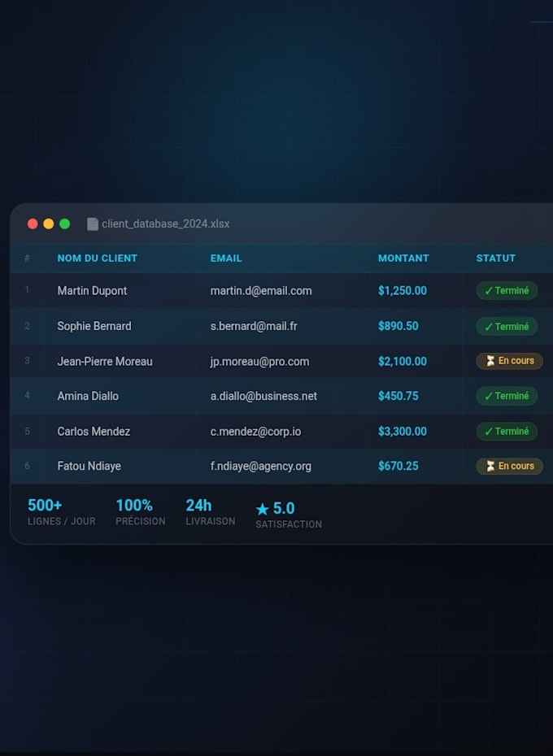The image size is (553, 756).
Task: Click the 500+ lignes / jour statistic
Action: (61, 512)
